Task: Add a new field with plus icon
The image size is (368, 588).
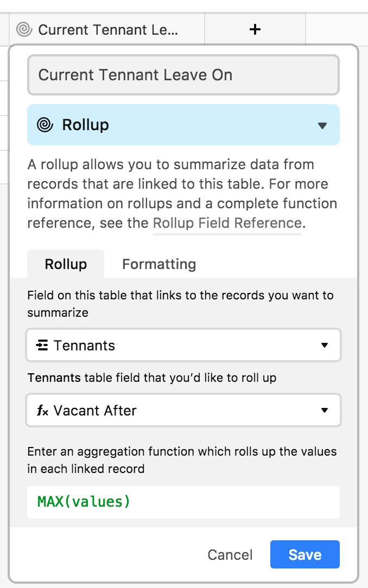Action: (x=255, y=29)
